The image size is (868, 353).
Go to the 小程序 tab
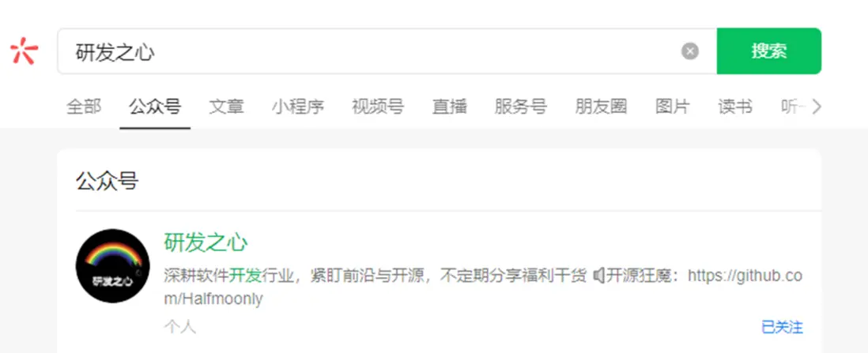point(298,107)
